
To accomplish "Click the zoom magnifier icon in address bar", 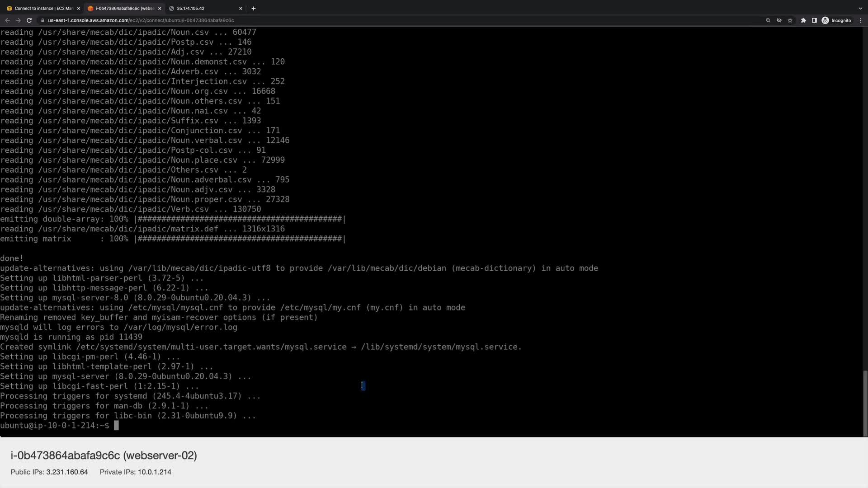I will pos(768,20).
